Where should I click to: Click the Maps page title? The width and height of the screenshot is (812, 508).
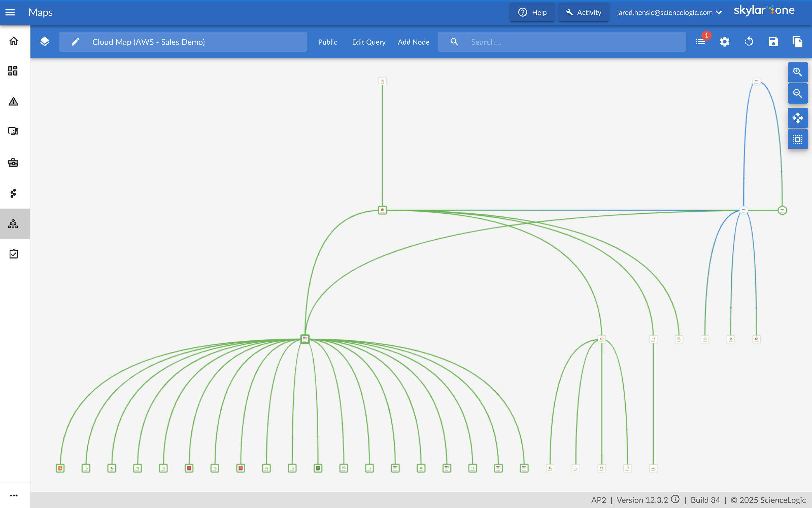click(41, 12)
